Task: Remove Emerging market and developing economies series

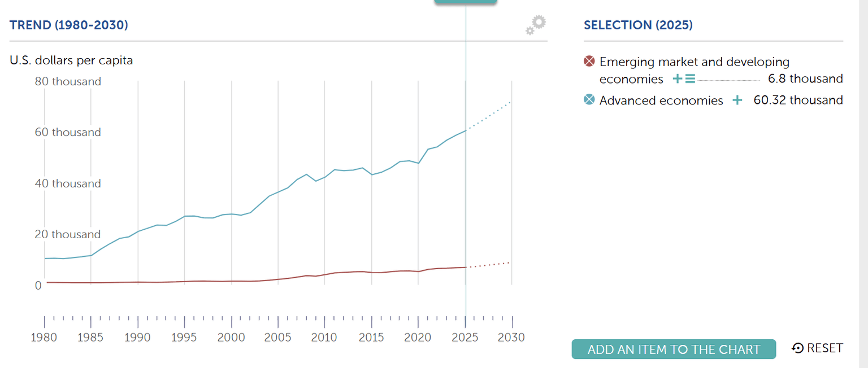Action: (588, 61)
